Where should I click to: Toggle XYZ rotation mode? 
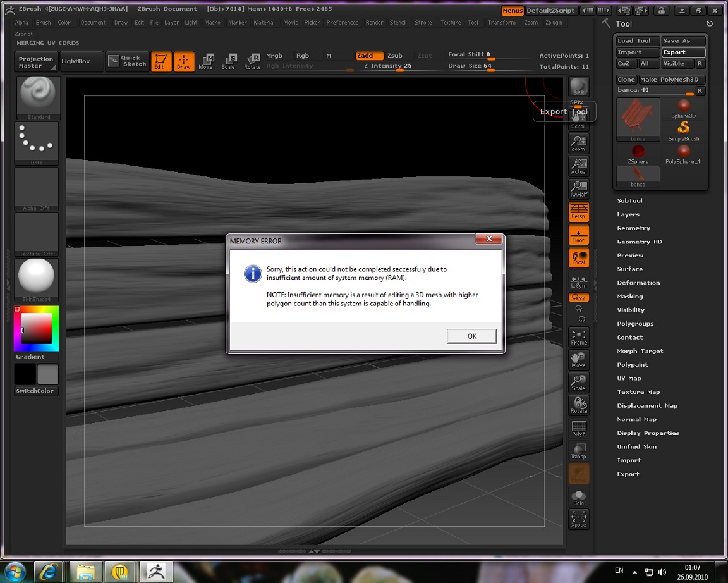coord(578,298)
